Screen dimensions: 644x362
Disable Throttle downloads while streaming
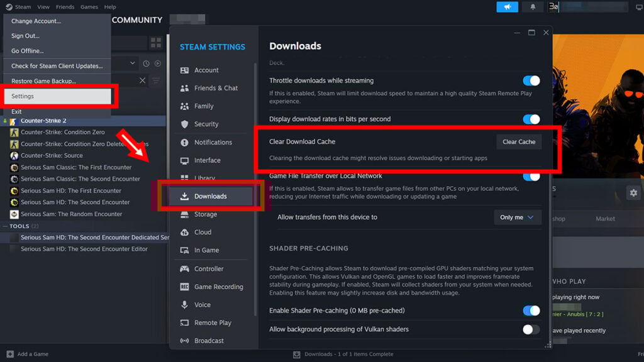click(531, 80)
